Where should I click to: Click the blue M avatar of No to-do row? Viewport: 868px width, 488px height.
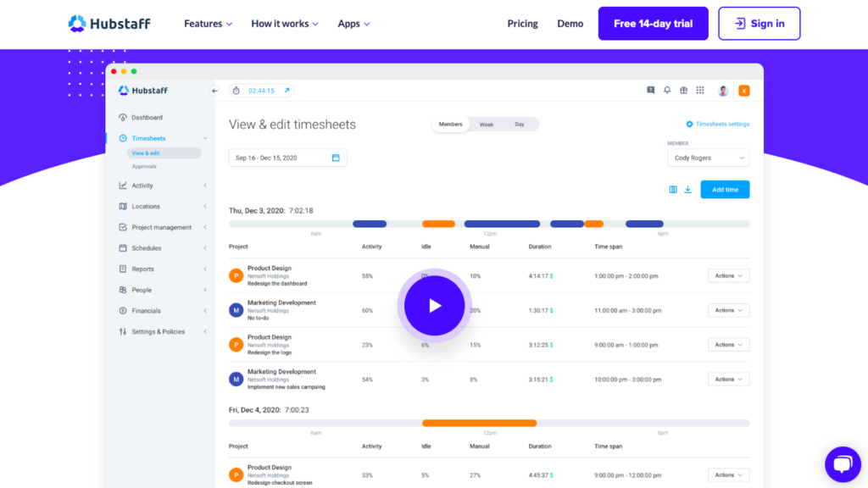[236, 310]
